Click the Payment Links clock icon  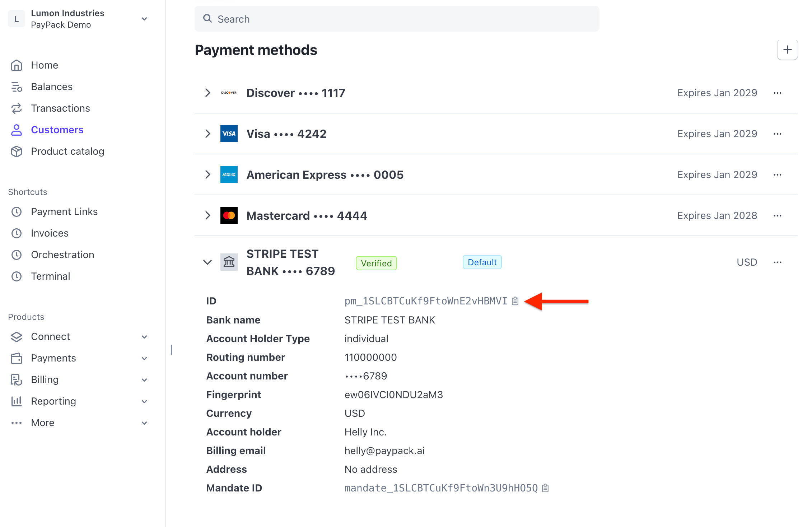coord(17,211)
